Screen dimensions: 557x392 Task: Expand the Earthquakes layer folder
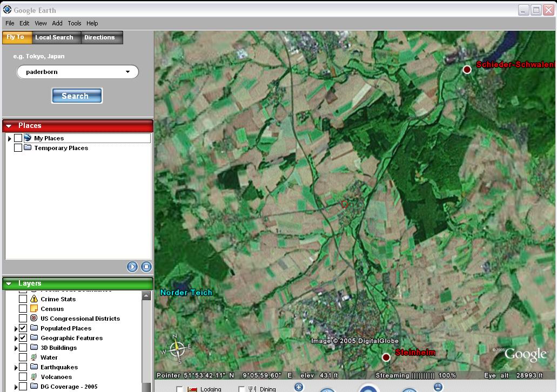click(16, 368)
